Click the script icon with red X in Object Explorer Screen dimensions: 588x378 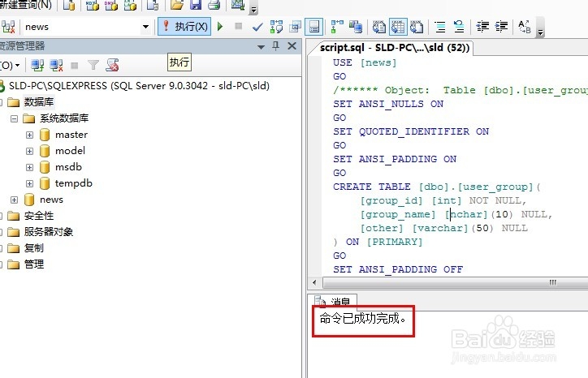(x=112, y=65)
